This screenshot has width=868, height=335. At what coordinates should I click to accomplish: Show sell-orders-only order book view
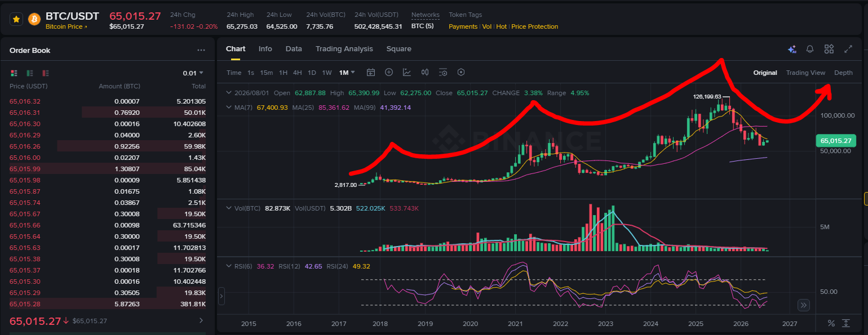pyautogui.click(x=46, y=73)
